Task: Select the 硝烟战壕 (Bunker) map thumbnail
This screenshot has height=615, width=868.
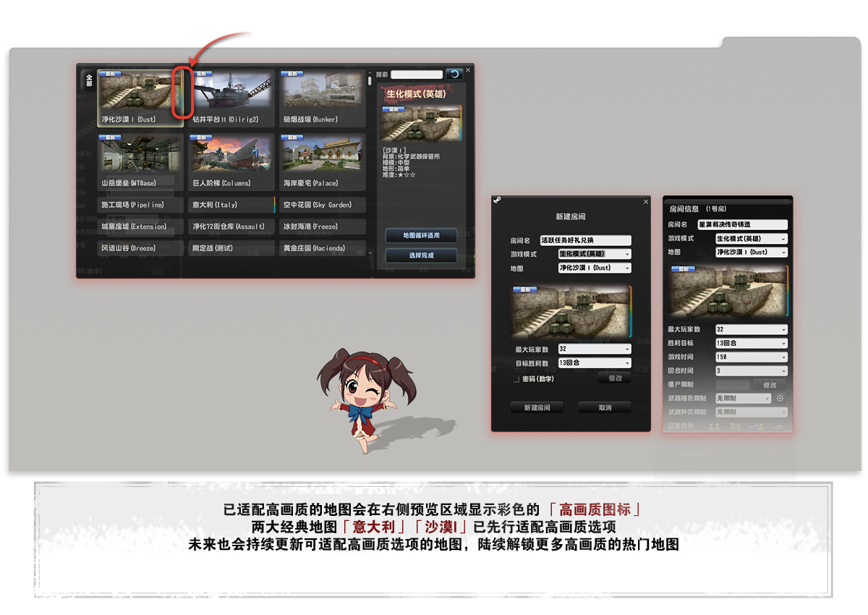Action: (323, 97)
